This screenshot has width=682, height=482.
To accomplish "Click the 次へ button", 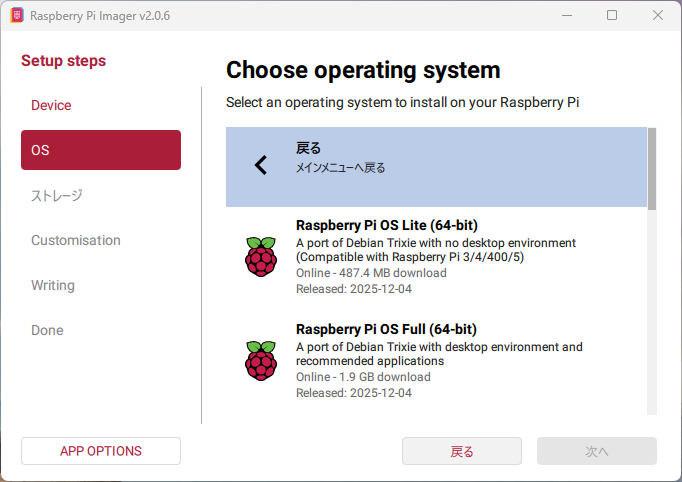I will click(x=597, y=451).
